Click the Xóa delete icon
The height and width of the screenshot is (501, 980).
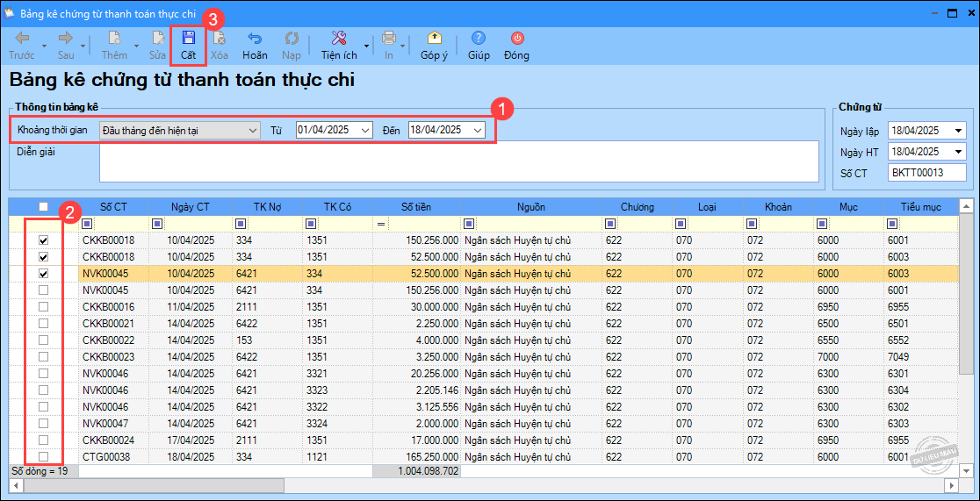[220, 39]
